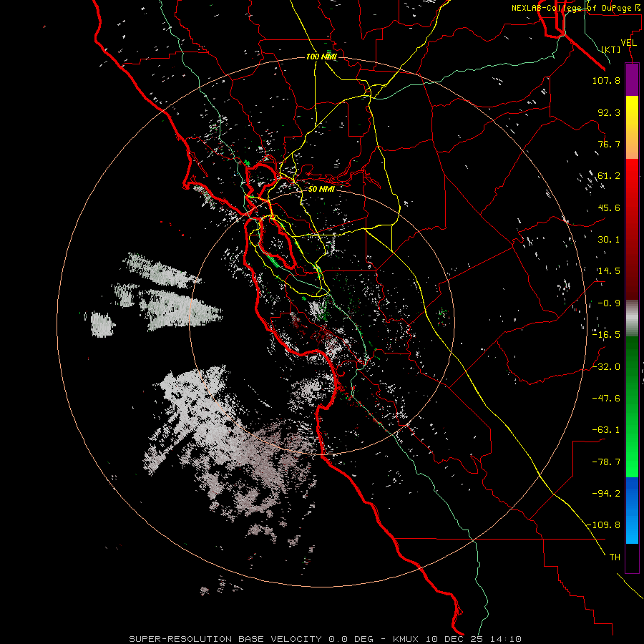Click the 92.3 velocity scale value
Screen dimensions: 644x644
609,112
